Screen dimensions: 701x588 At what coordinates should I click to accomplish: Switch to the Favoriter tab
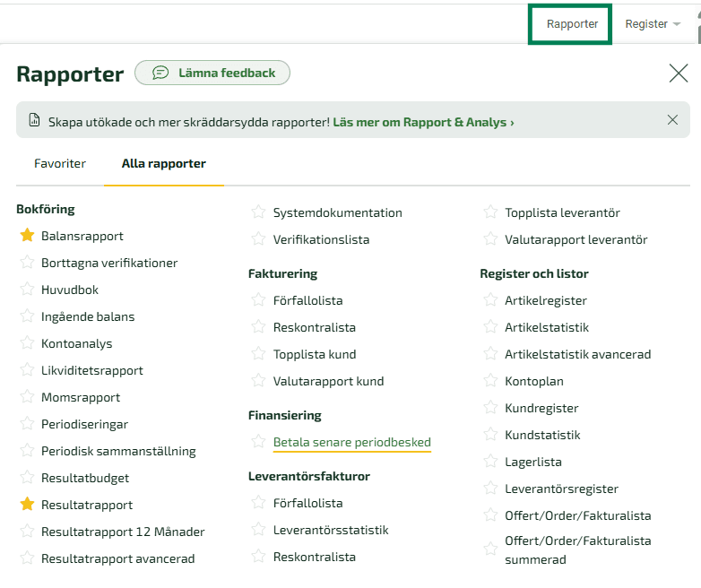click(60, 164)
